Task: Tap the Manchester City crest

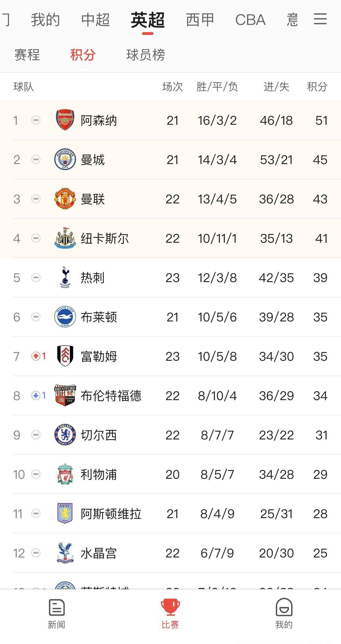Action: point(65,159)
